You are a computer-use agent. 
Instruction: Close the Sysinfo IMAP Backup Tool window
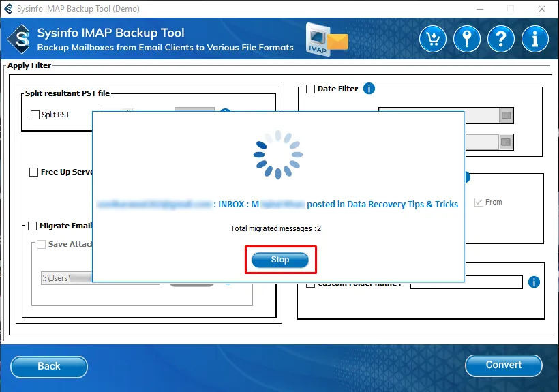[x=542, y=9]
